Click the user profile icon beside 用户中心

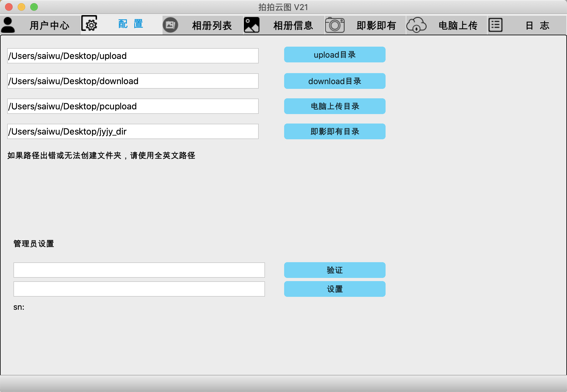[8, 25]
